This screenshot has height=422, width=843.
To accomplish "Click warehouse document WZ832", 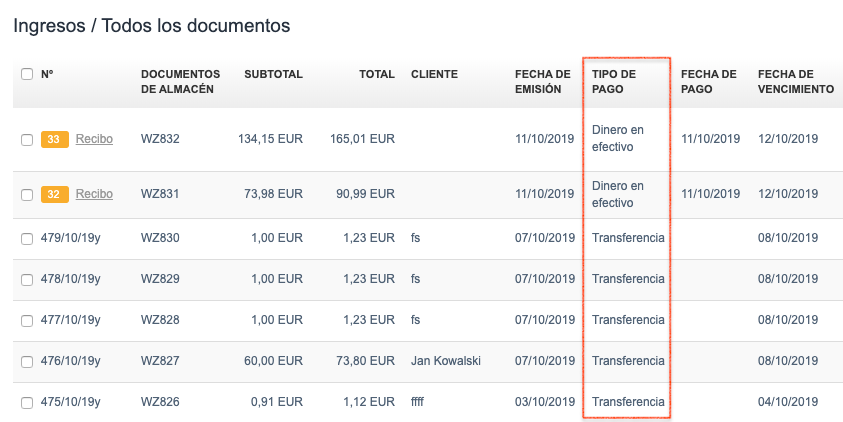I will coord(160,139).
